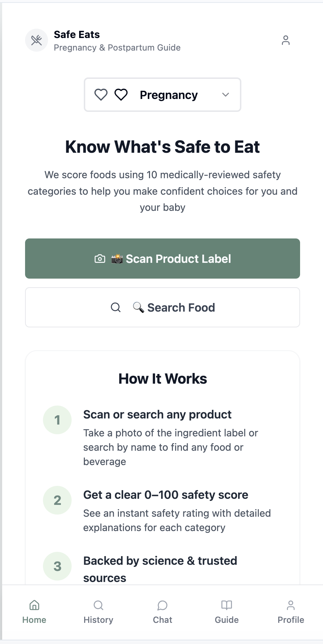
Task: Click the Safe Eats utensils logo icon
Action: 37,40
